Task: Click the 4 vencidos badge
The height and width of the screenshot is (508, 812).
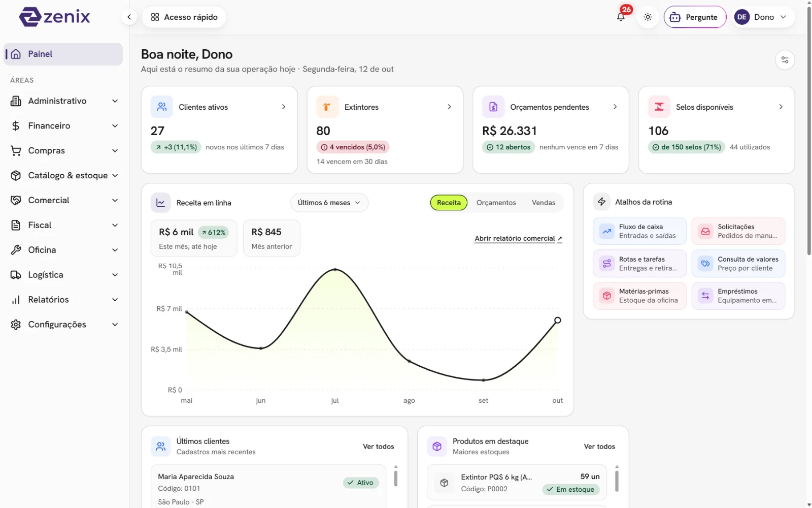Action: pyautogui.click(x=353, y=147)
